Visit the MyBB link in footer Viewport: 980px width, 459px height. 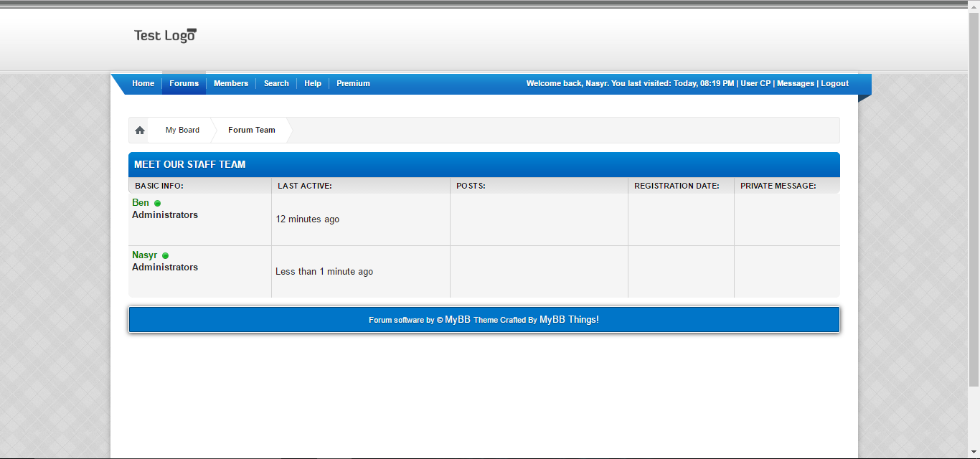coord(457,320)
